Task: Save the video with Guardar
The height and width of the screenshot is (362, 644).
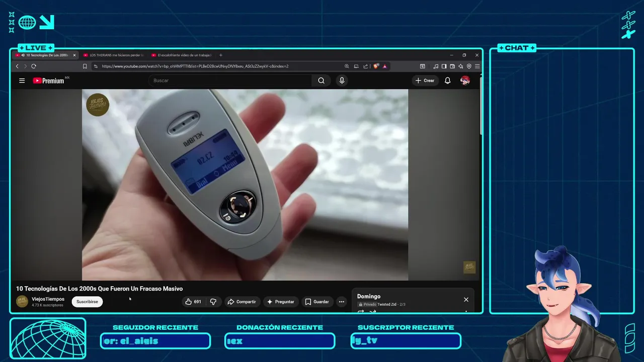Action: click(x=317, y=302)
